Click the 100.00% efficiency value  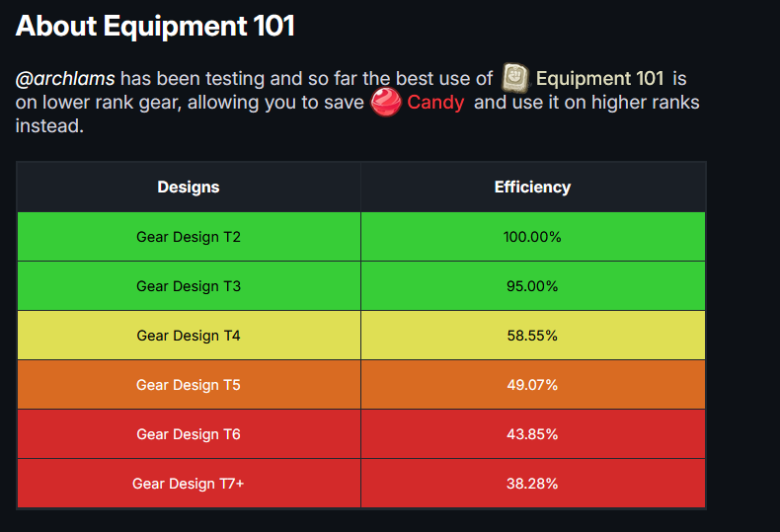coord(532,237)
